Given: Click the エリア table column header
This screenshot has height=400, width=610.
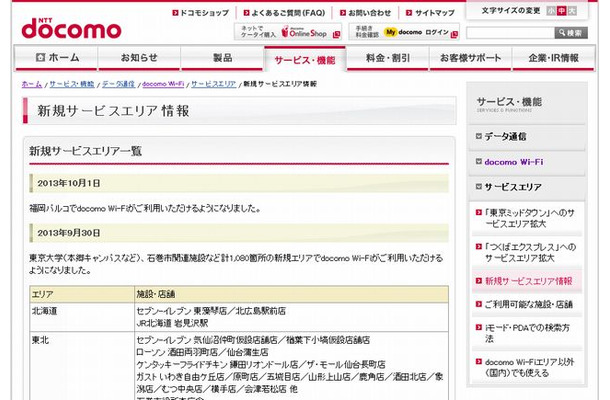Looking at the screenshot, I should tap(82, 295).
